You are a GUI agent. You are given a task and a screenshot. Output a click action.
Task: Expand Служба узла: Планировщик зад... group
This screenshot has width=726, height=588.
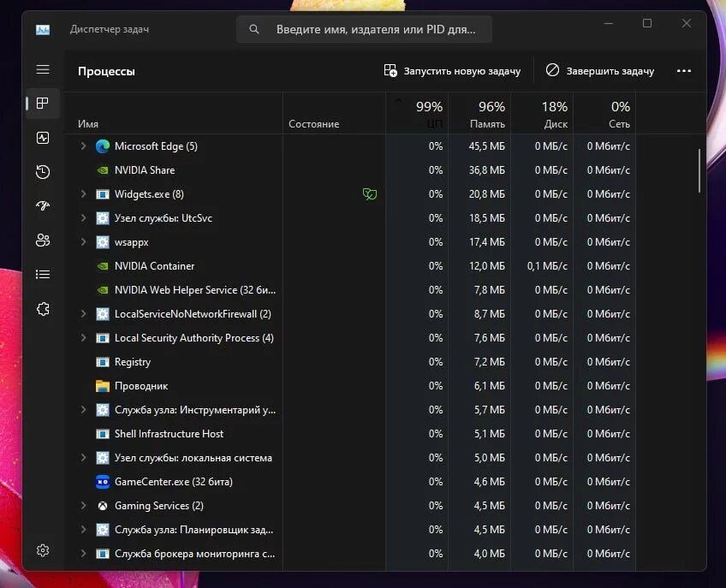pyautogui.click(x=83, y=529)
